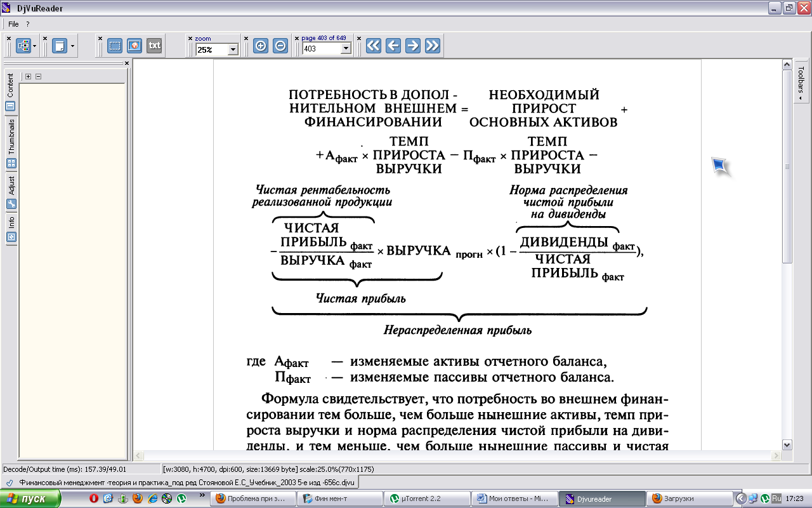The image size is (812, 508).
Task: Launch Firefox from quick launch
Action: coord(137,499)
